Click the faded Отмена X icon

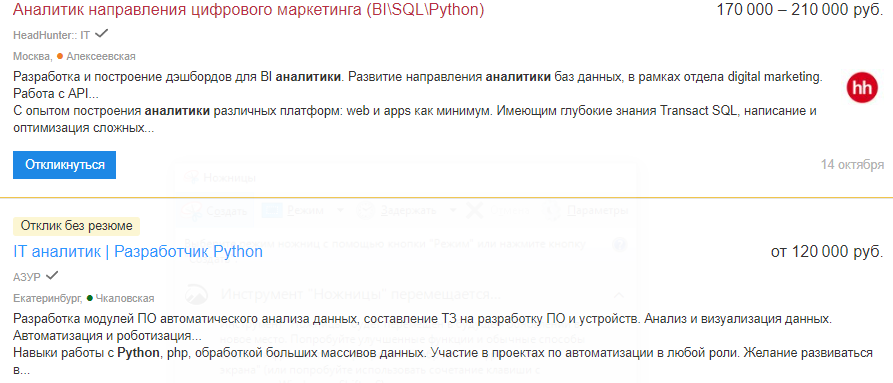pyautogui.click(x=474, y=211)
